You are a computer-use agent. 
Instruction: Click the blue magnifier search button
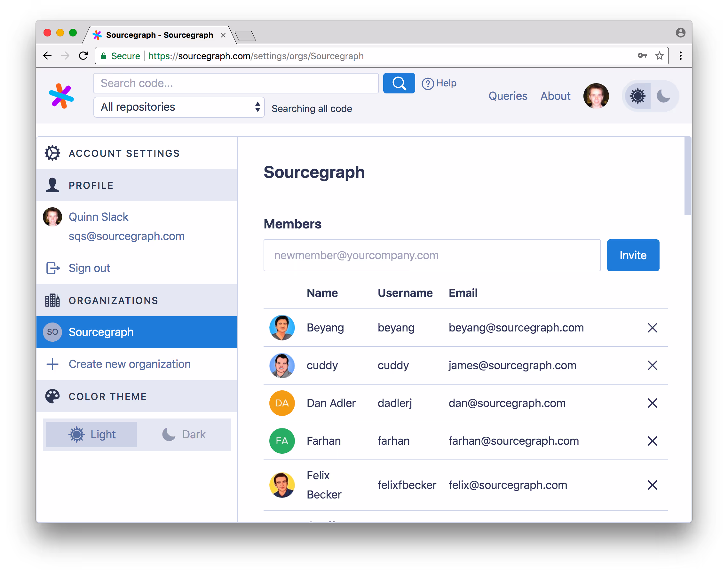(399, 83)
